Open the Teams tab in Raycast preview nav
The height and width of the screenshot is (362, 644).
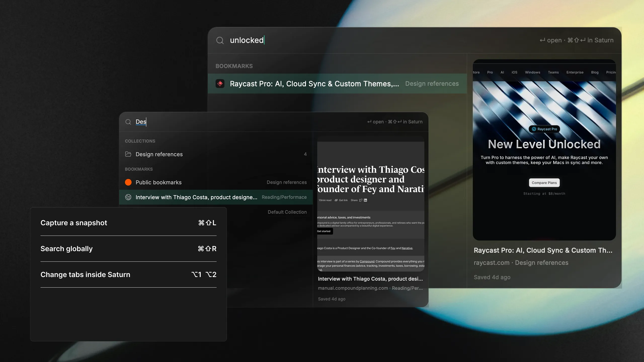tap(553, 72)
